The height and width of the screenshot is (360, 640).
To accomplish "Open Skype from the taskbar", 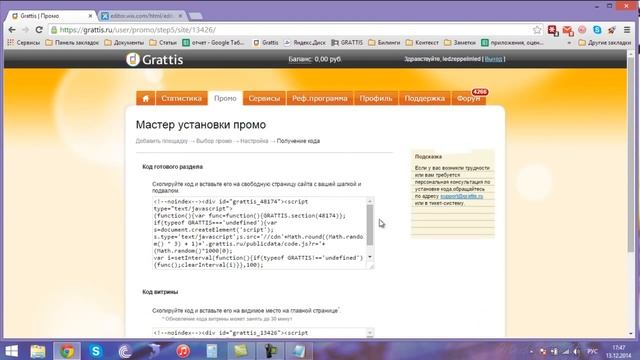I will tap(96, 351).
